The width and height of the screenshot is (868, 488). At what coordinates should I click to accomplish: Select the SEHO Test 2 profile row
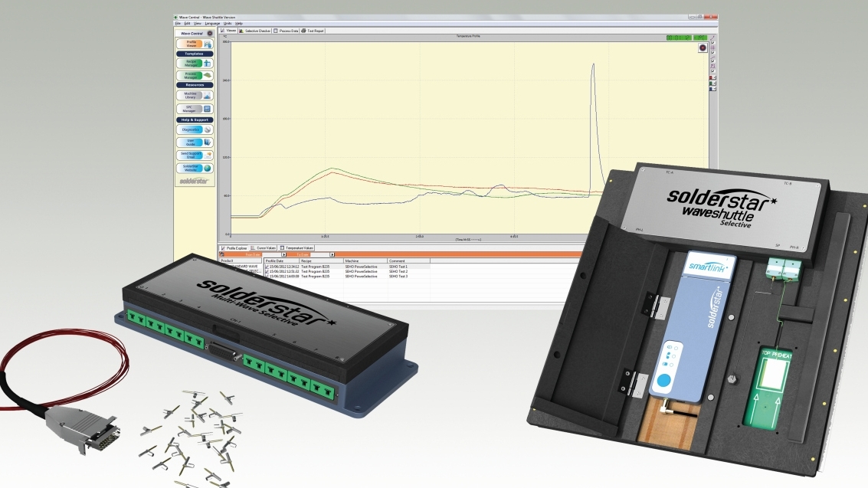(x=347, y=272)
